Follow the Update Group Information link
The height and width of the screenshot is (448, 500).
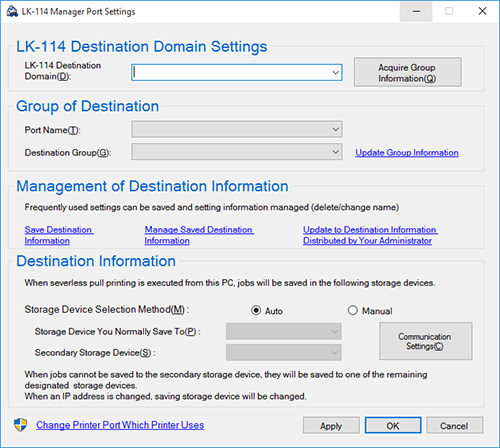click(x=407, y=153)
